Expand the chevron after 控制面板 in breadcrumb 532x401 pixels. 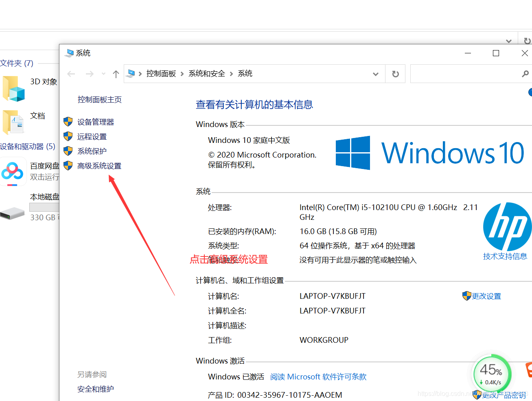182,74
